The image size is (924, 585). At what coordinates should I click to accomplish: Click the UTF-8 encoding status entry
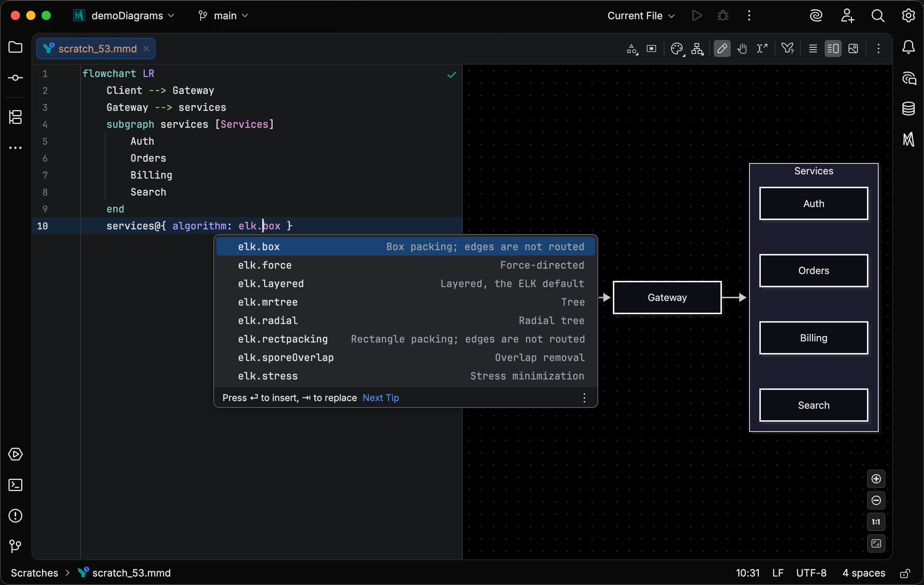811,573
